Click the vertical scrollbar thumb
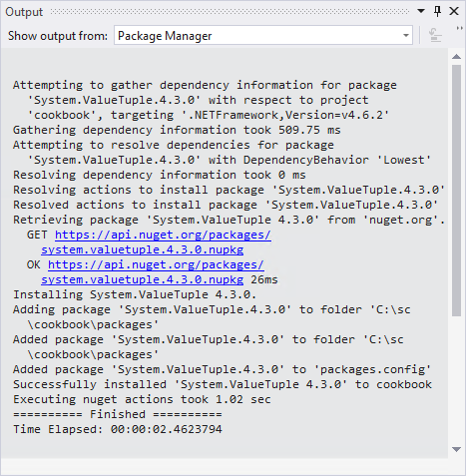Screen dimensions: 466x476 point(456,191)
